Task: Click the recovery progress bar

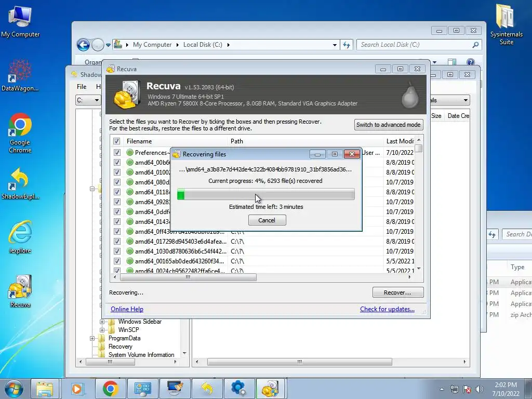Action: pyautogui.click(x=265, y=194)
